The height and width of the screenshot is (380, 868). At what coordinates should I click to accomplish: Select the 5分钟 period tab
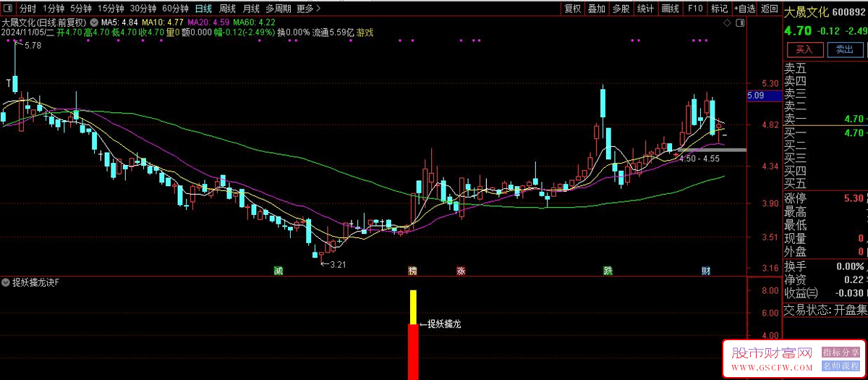pos(81,9)
